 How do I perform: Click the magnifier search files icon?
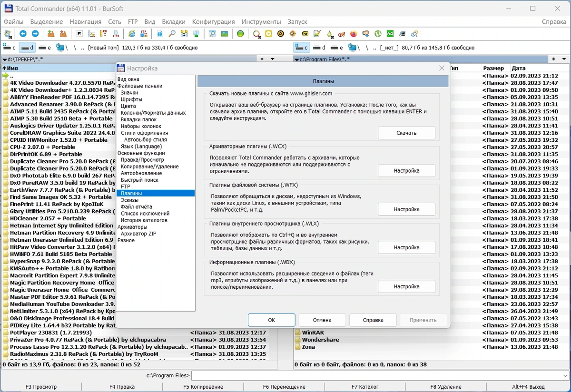(172, 34)
